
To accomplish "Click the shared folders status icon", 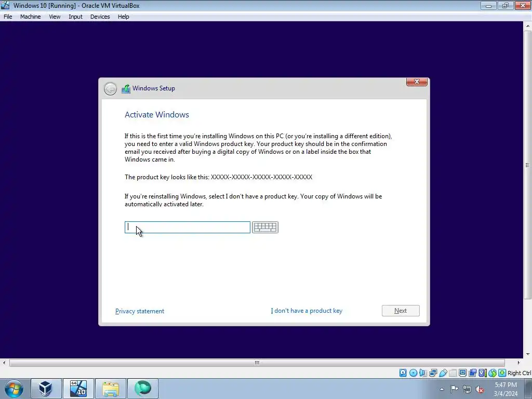I will click(453, 373).
